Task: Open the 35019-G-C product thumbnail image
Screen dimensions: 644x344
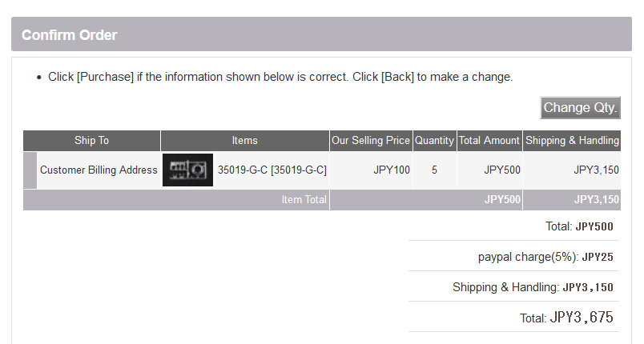Action: coord(187,170)
